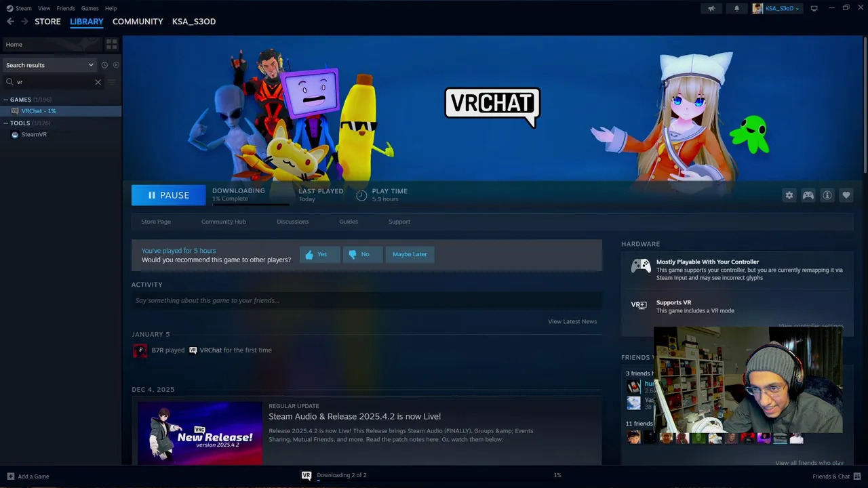
Task: Switch to the COMMUNITY tab
Action: pos(138,22)
